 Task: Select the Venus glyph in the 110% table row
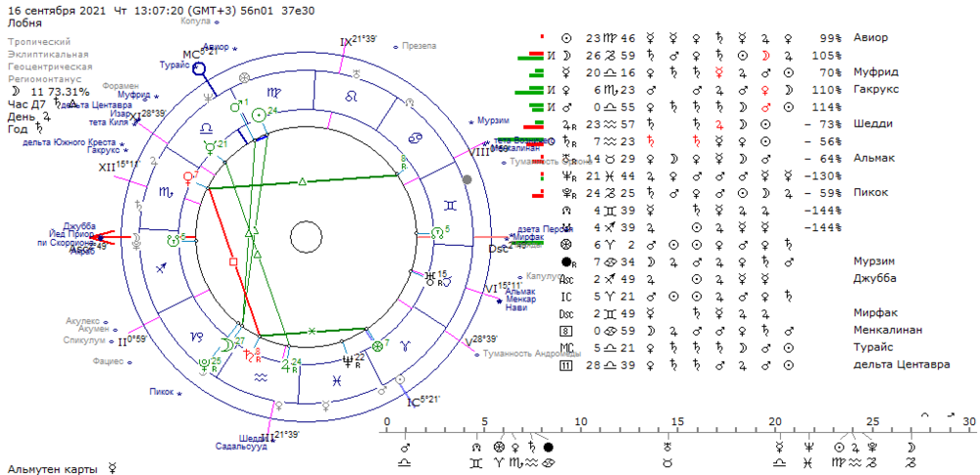pos(566,89)
